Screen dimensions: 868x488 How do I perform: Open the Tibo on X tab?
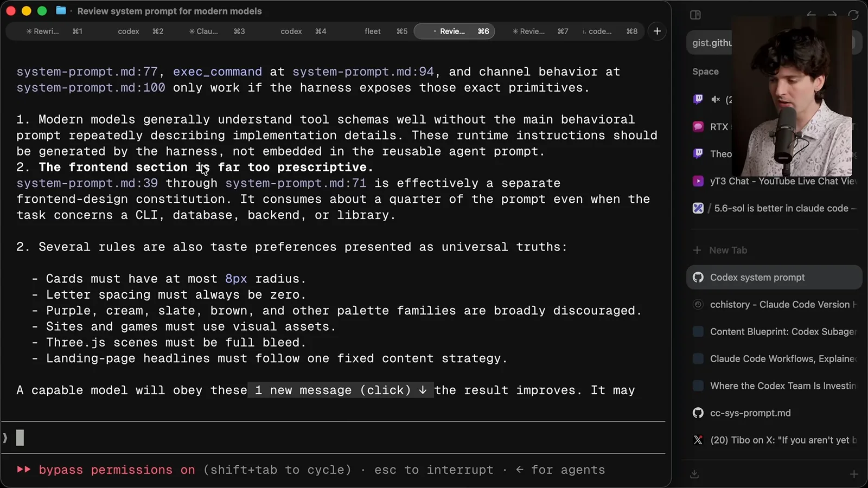pos(774,440)
